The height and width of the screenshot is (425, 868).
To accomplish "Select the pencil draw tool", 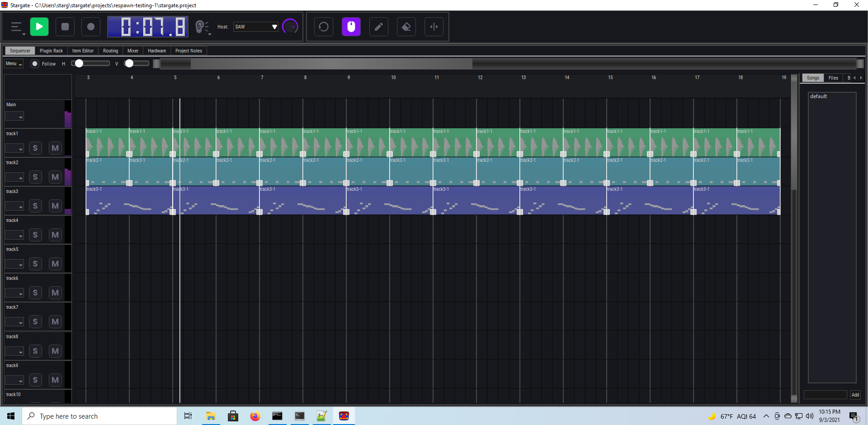I will [x=379, y=27].
